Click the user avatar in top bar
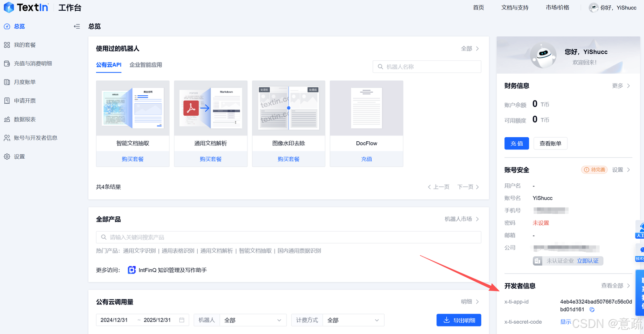 coord(593,8)
